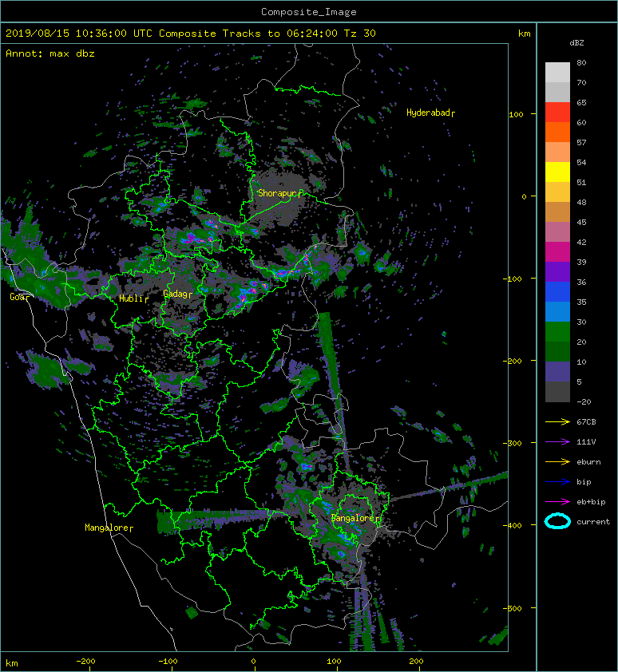Click the Gadag city label

[177, 294]
